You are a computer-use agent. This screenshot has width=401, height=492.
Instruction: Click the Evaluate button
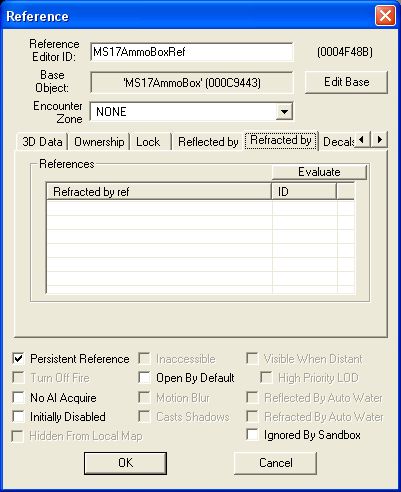tap(319, 172)
